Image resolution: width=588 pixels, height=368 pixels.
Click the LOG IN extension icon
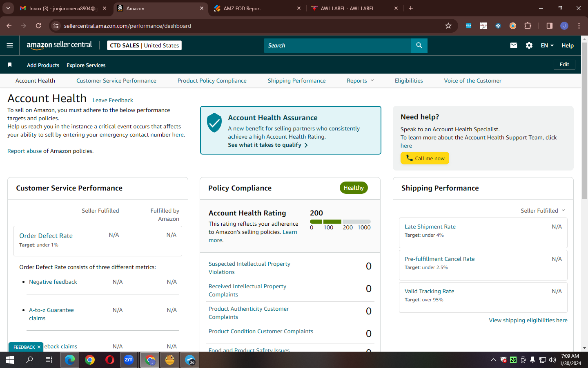click(x=483, y=26)
